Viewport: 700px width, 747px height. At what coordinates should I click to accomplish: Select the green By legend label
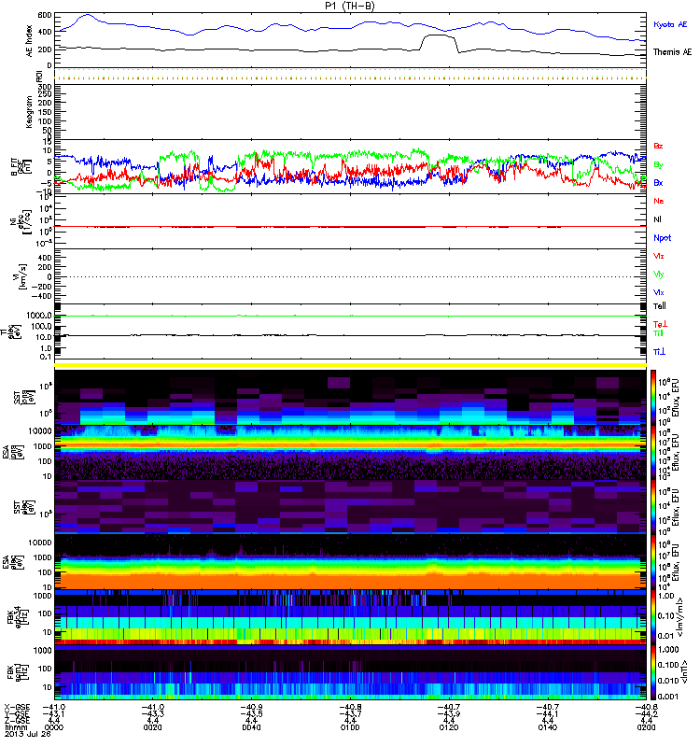(658, 165)
